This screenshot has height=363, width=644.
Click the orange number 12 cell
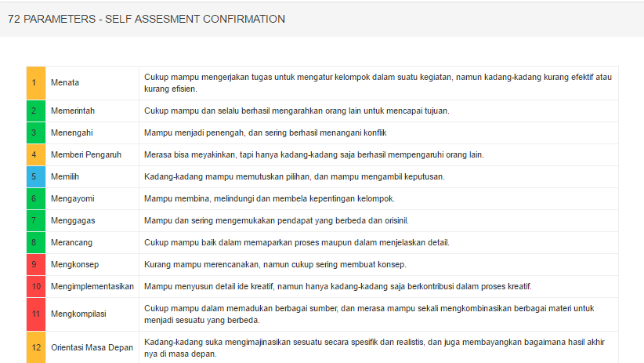[x=36, y=347]
